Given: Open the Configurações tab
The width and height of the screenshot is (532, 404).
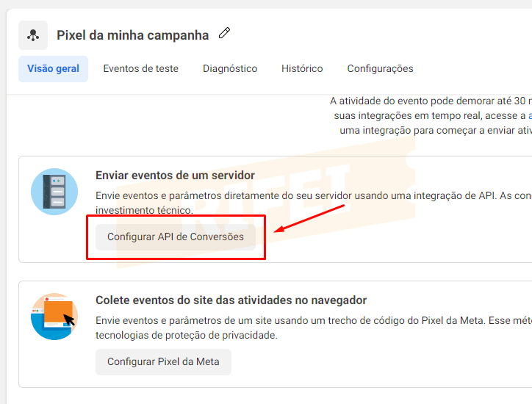Looking at the screenshot, I should coord(380,68).
